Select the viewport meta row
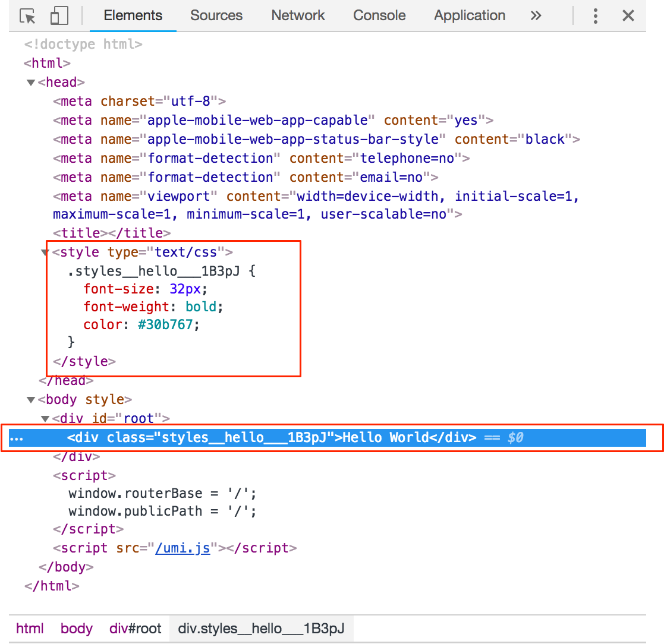The image size is (664, 644). point(316,205)
